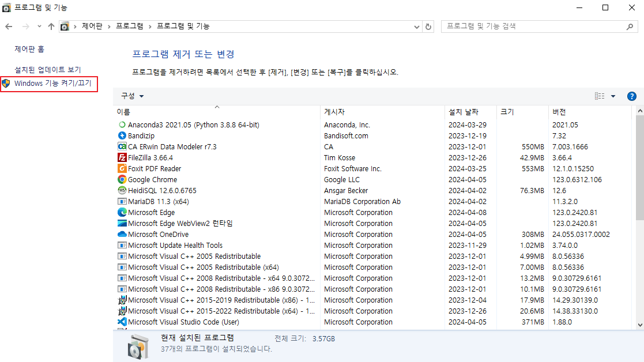Click the Bandizip program icon

tap(122, 135)
